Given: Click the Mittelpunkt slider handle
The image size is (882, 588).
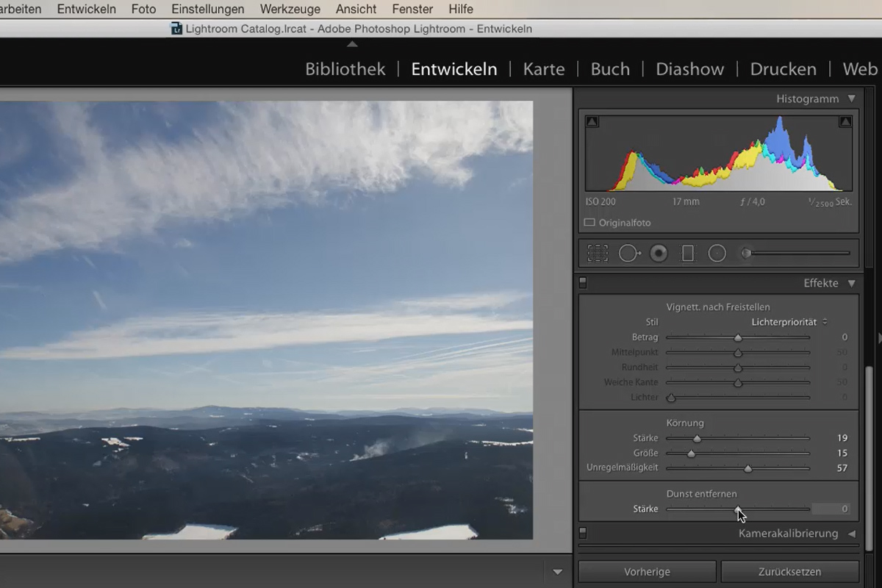Looking at the screenshot, I should (738, 353).
